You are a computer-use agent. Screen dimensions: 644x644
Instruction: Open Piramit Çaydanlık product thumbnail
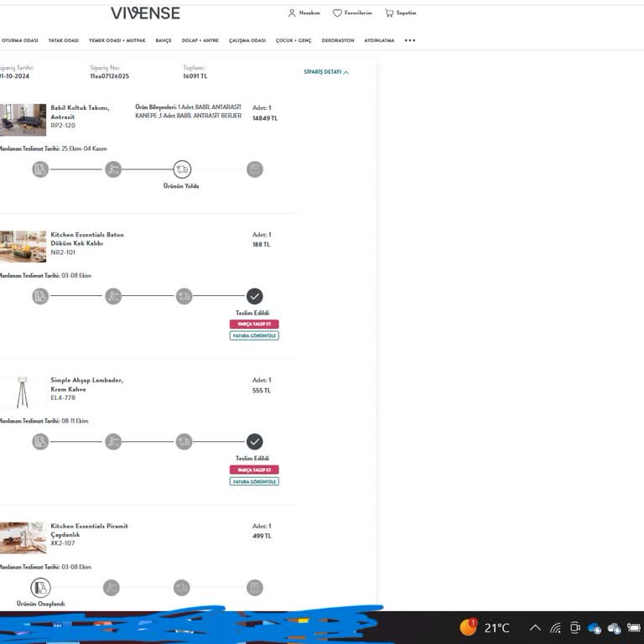pyautogui.click(x=23, y=538)
